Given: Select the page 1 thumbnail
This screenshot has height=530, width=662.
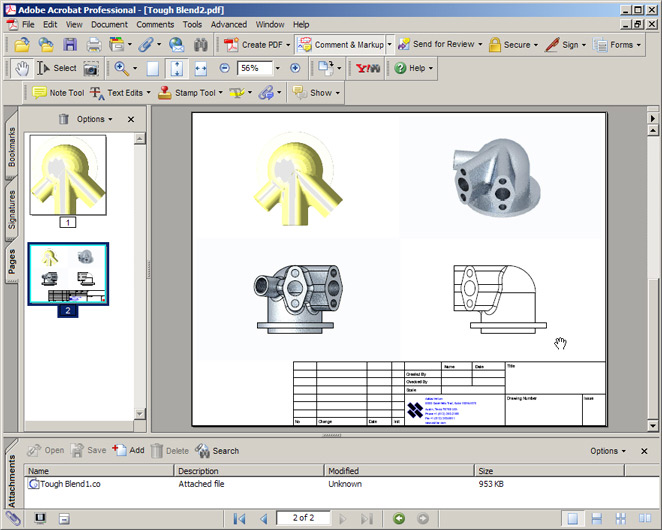Looking at the screenshot, I should click(x=68, y=175).
